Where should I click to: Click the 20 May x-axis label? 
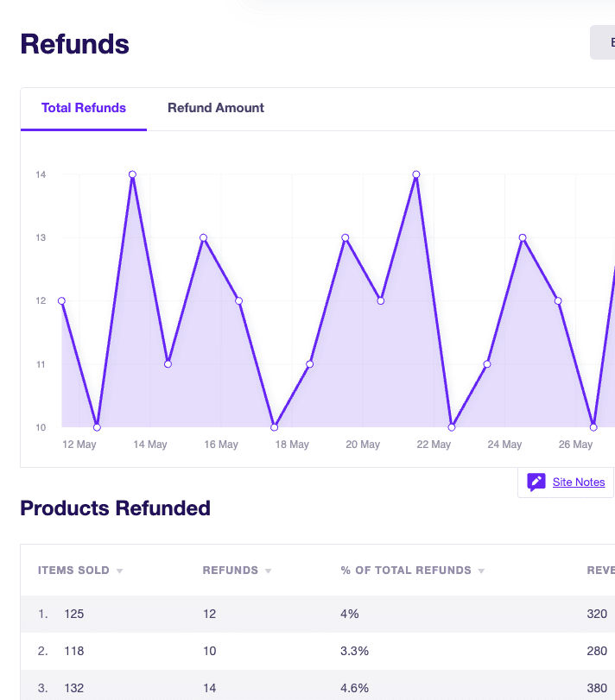pos(363,445)
